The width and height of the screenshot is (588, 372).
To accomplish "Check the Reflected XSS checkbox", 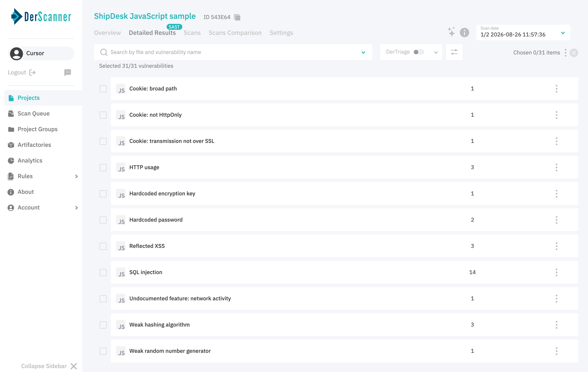I will tap(103, 246).
